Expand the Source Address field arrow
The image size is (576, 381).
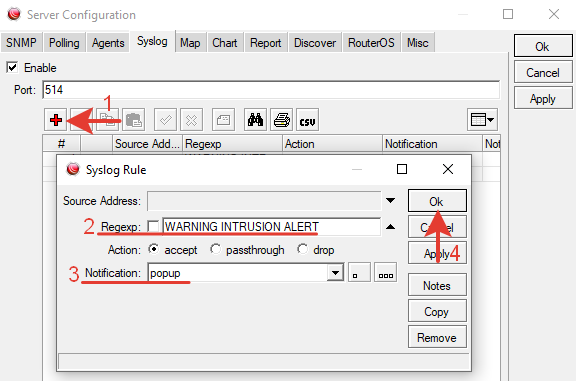390,201
